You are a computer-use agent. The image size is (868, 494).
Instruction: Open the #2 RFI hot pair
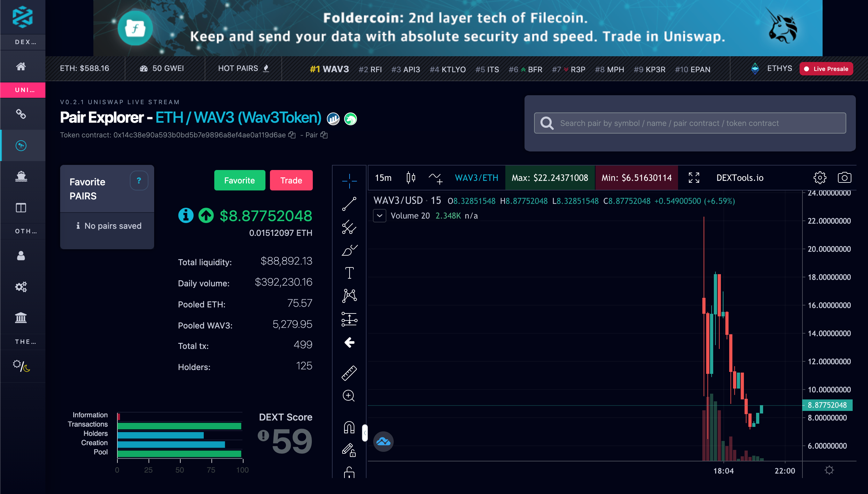pyautogui.click(x=370, y=69)
